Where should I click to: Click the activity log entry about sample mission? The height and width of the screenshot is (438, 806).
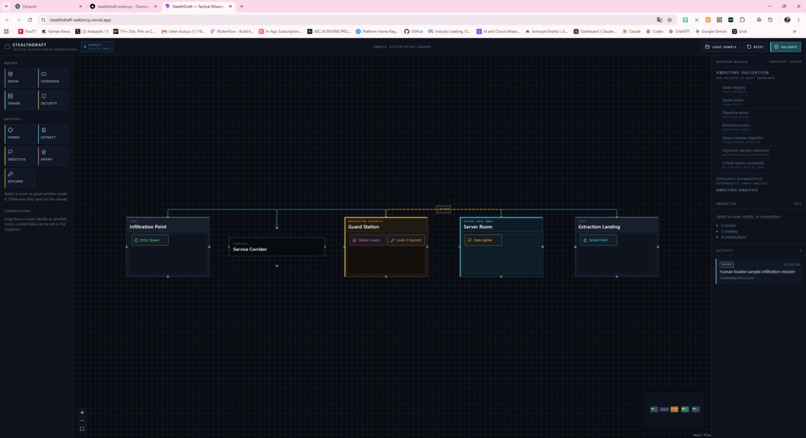[759, 271]
